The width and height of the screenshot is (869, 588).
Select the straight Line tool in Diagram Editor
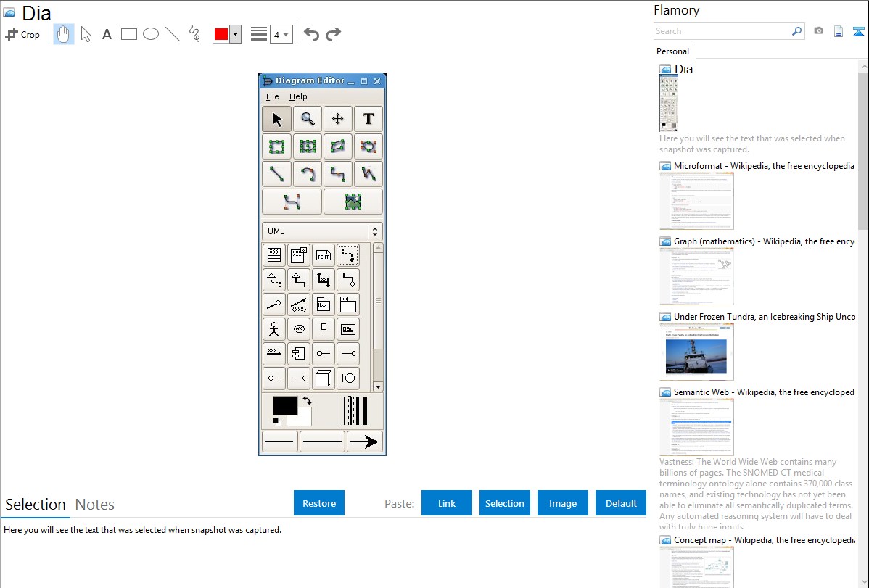click(x=276, y=174)
